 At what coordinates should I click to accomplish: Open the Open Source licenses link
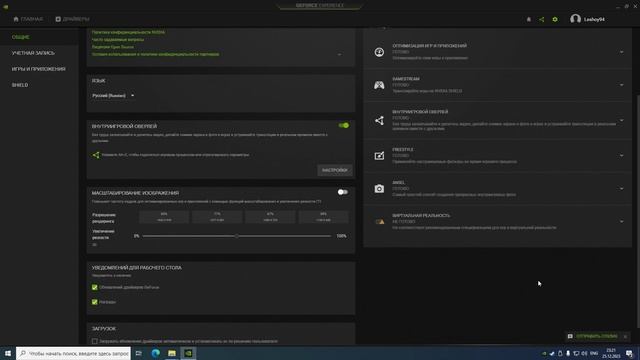tap(113, 47)
